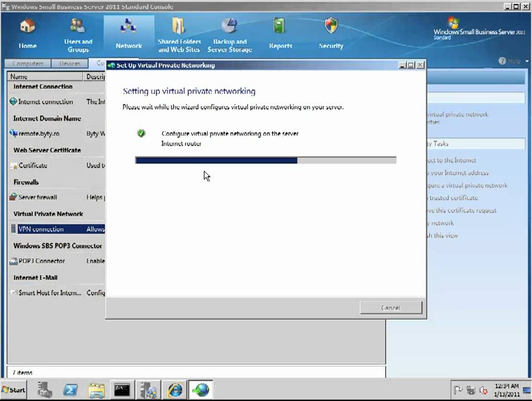Click the Description column header
The width and height of the screenshot is (532, 401).
pos(94,76)
